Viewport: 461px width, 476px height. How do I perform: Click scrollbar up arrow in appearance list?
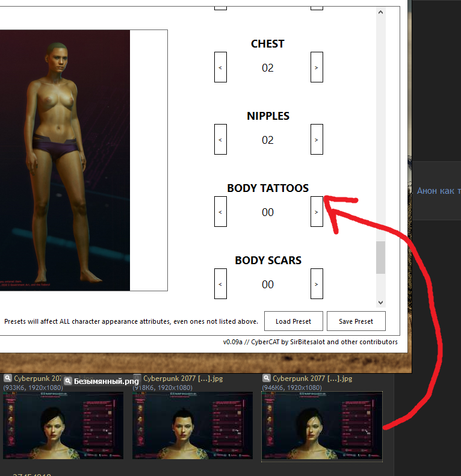380,12
